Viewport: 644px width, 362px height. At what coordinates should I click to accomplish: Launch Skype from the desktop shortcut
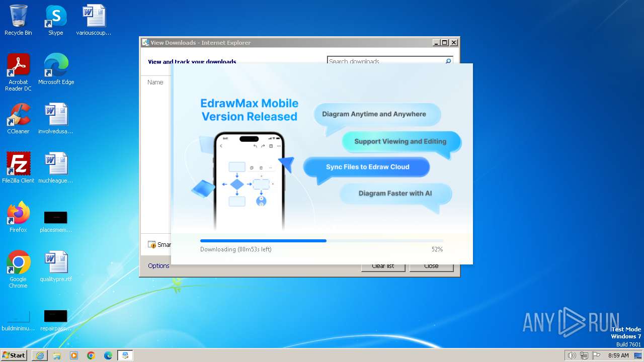(x=56, y=20)
